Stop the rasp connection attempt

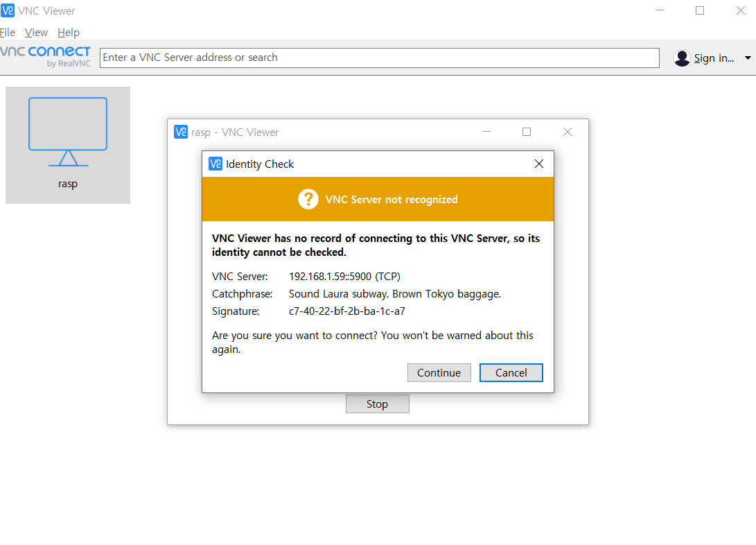(x=377, y=404)
